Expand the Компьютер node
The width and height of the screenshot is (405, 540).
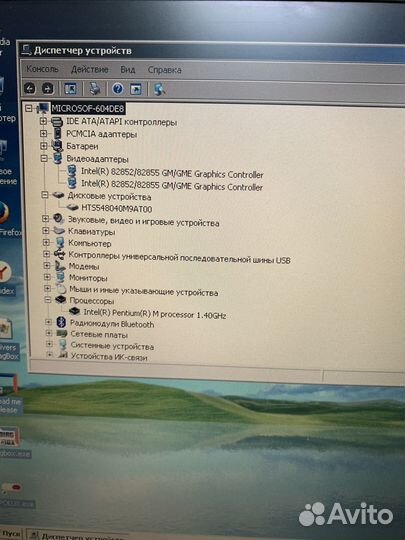pos(46,242)
